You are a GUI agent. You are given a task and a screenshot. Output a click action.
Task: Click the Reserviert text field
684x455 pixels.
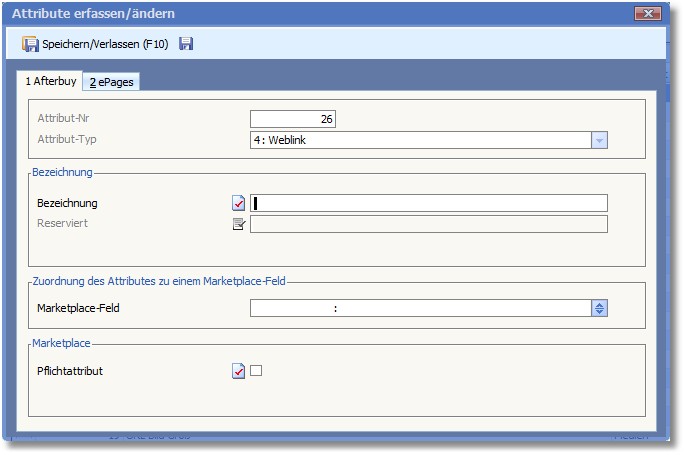coord(428,224)
